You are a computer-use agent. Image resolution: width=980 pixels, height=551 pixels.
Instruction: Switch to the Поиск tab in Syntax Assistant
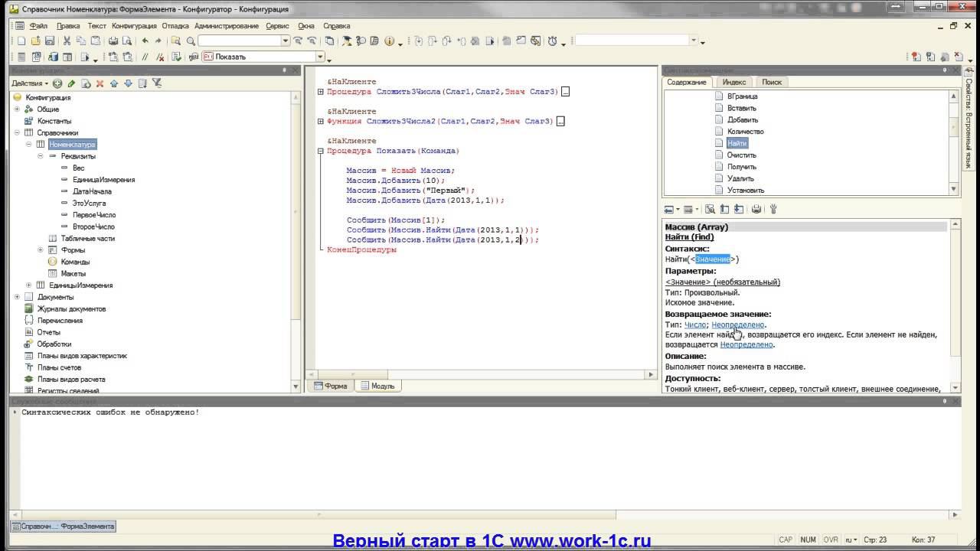pos(772,82)
